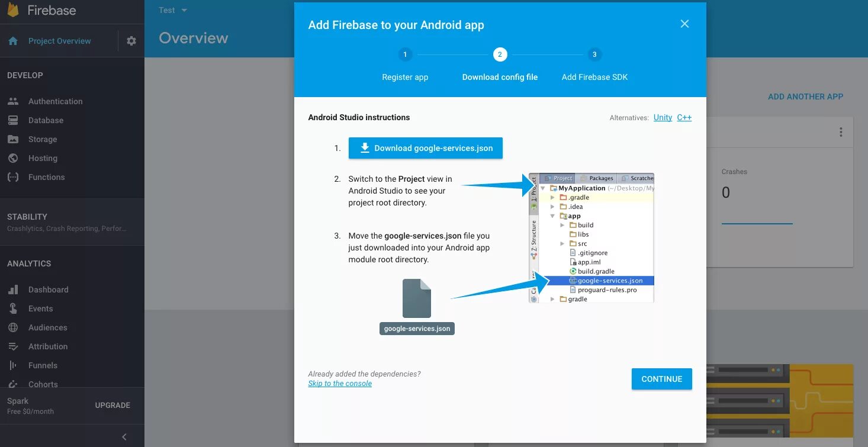The height and width of the screenshot is (447, 868).
Task: Open Unity alternative instructions link
Action: (663, 117)
